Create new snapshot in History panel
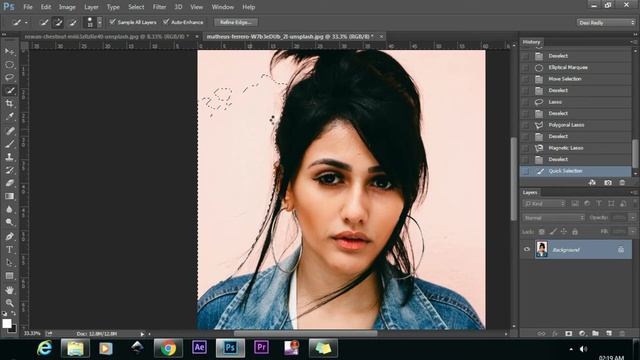This screenshot has height=360, width=640. 608,182
